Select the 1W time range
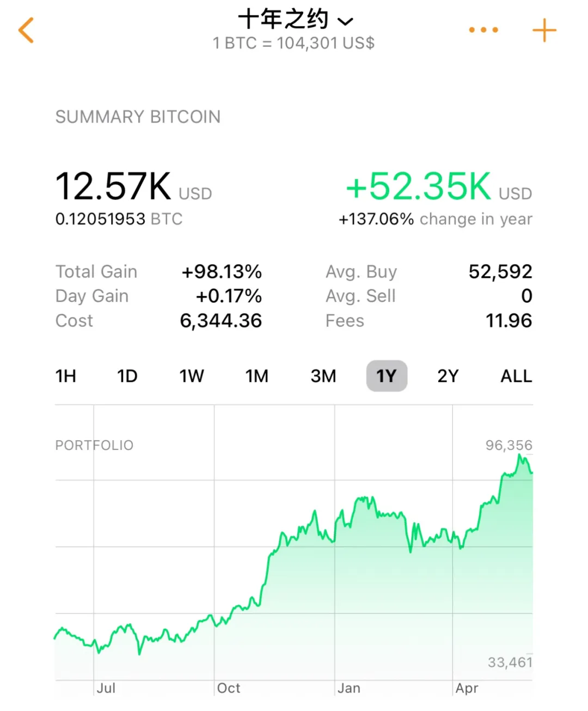588x711 pixels. [192, 376]
